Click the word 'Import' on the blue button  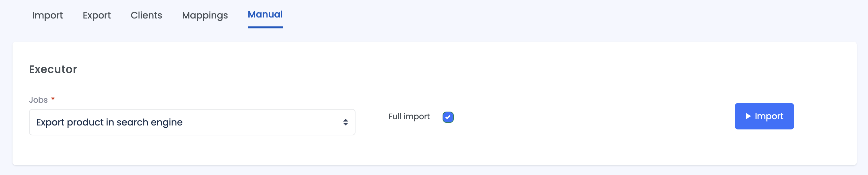[769, 116]
